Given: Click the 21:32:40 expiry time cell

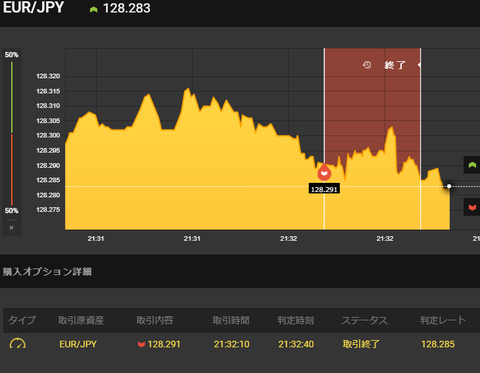Looking at the screenshot, I should [296, 344].
